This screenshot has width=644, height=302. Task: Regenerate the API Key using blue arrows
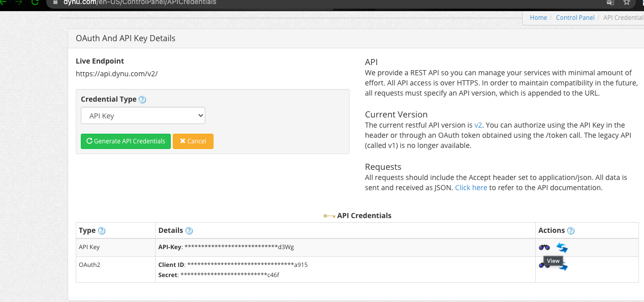coord(562,248)
